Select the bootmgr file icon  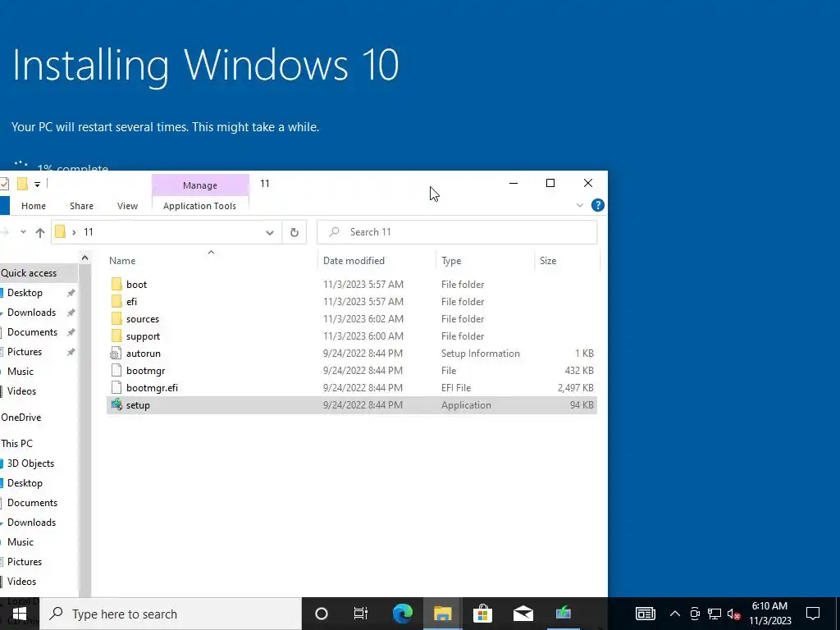[116, 370]
